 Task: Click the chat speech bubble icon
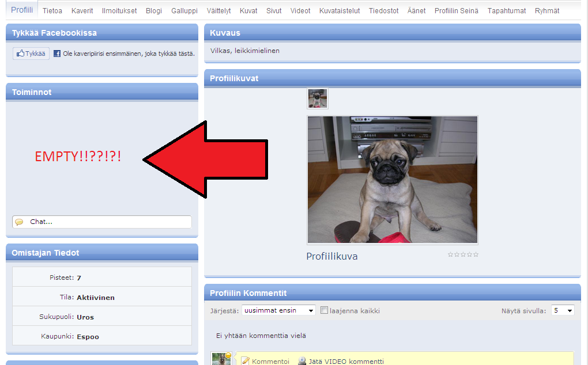[x=19, y=222]
